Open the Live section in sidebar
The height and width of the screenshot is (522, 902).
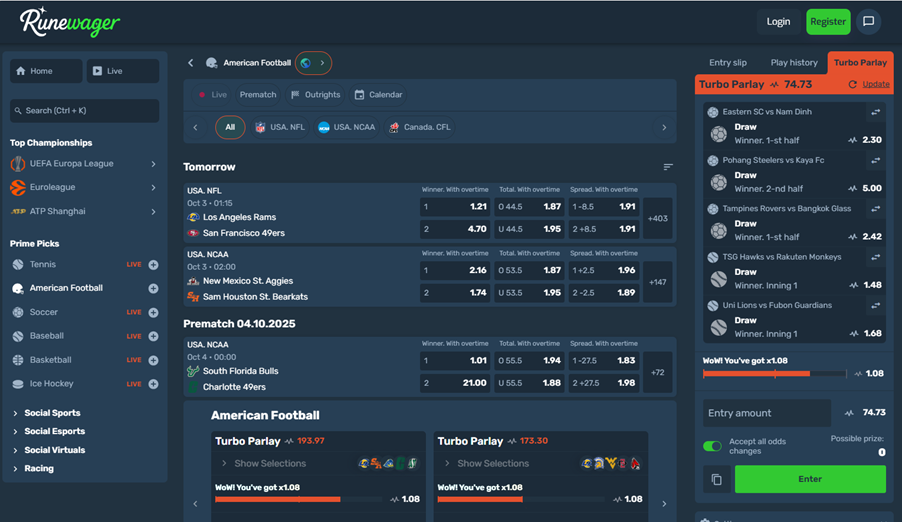[x=123, y=71]
